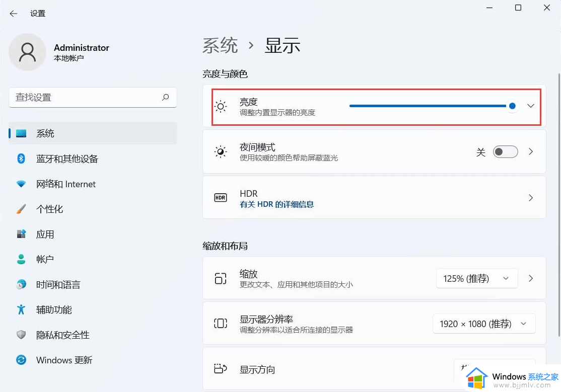Maximize the Settings window
Viewport: 561px width, 392px height.
[x=518, y=8]
